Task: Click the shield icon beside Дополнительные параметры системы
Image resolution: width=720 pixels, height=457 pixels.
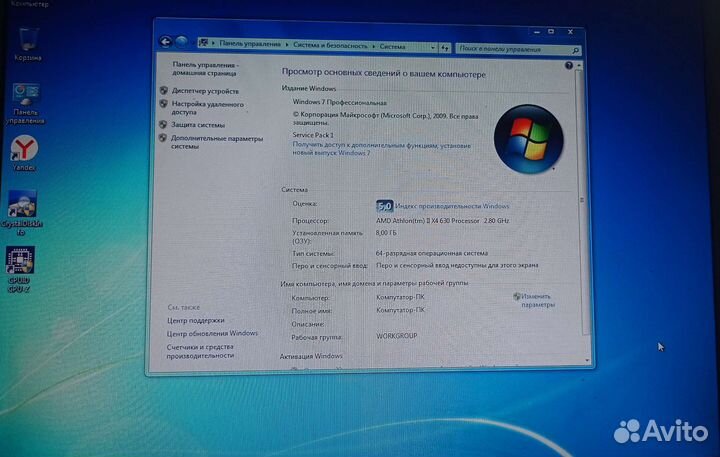Action: point(163,137)
